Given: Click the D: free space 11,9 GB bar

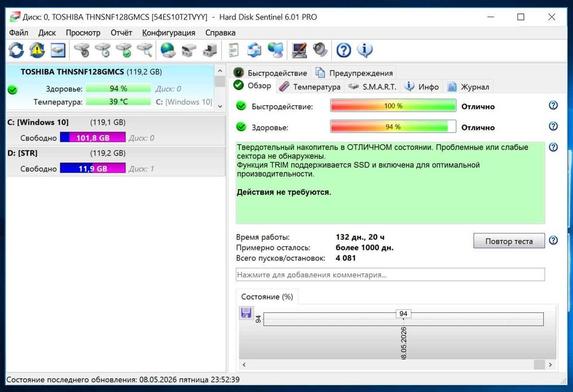Looking at the screenshot, I should pyautogui.click(x=93, y=168).
